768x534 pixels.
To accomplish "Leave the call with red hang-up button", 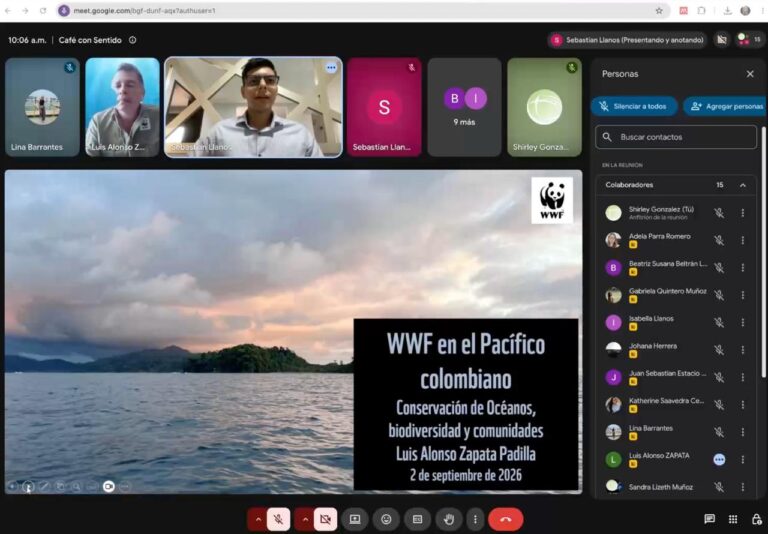I will point(505,519).
